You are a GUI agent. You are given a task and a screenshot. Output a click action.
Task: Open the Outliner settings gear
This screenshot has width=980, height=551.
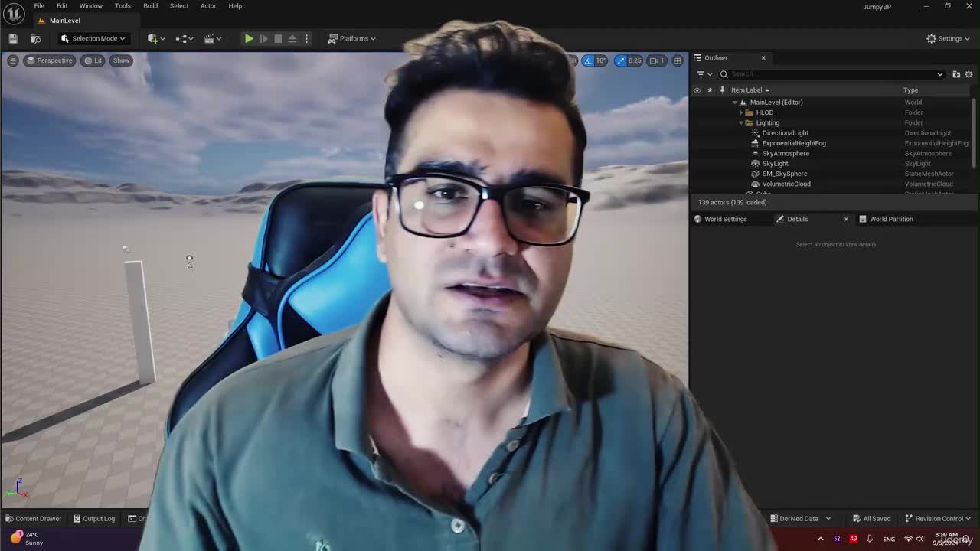[x=969, y=74]
